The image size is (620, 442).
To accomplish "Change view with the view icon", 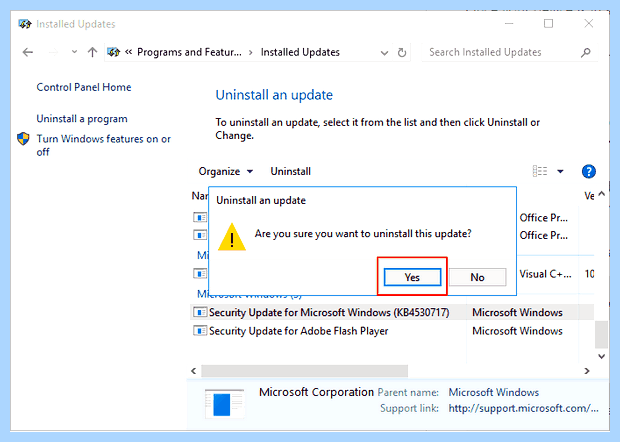I will (x=540, y=171).
